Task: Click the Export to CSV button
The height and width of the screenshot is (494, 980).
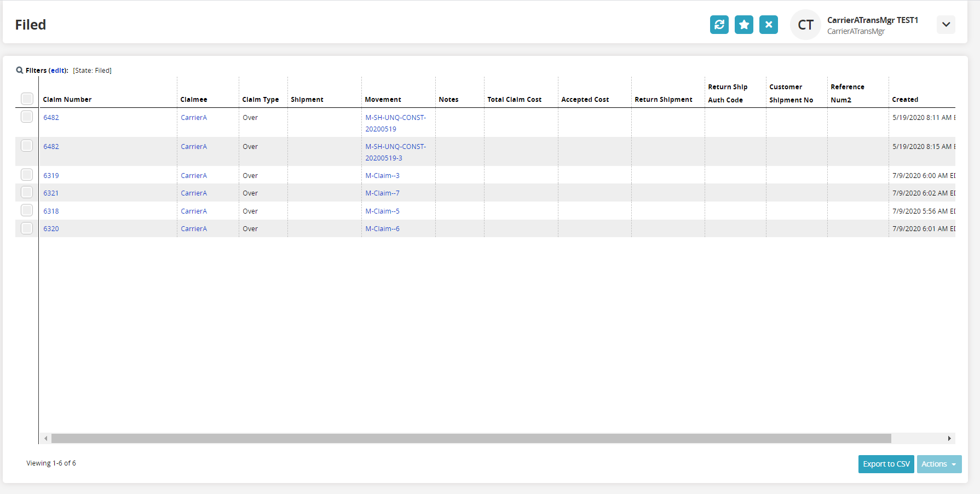Action: 886,464
